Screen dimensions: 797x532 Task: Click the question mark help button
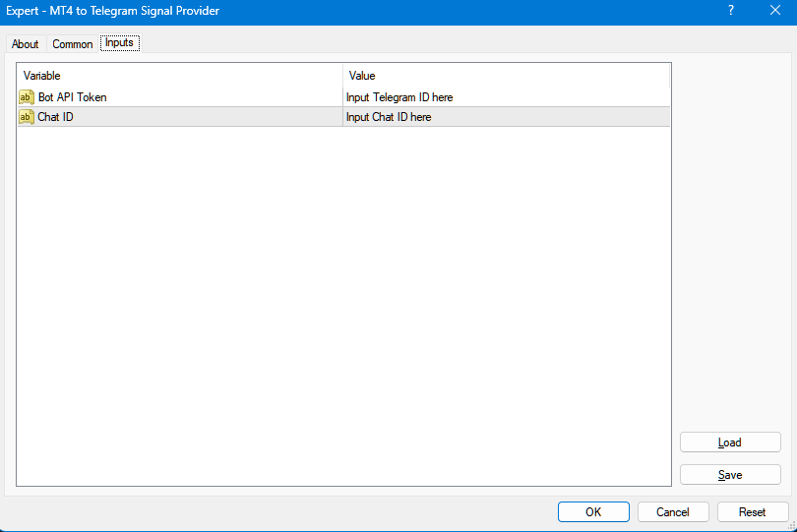pos(731,11)
